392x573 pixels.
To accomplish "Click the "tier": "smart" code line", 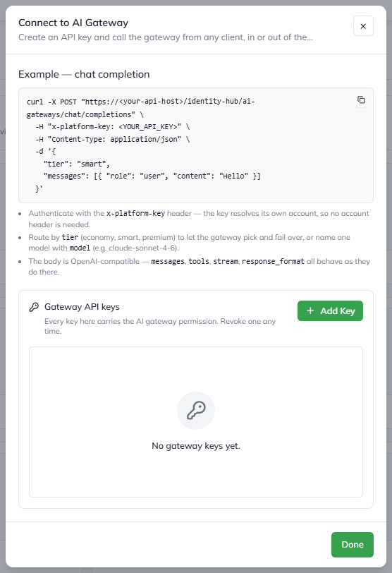I will (x=77, y=164).
